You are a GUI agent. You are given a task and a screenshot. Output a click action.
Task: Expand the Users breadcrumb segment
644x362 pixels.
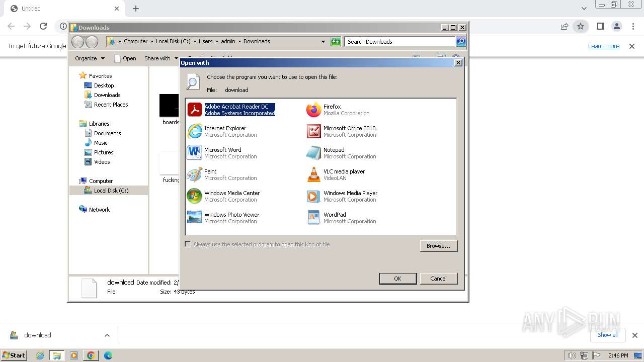point(216,42)
